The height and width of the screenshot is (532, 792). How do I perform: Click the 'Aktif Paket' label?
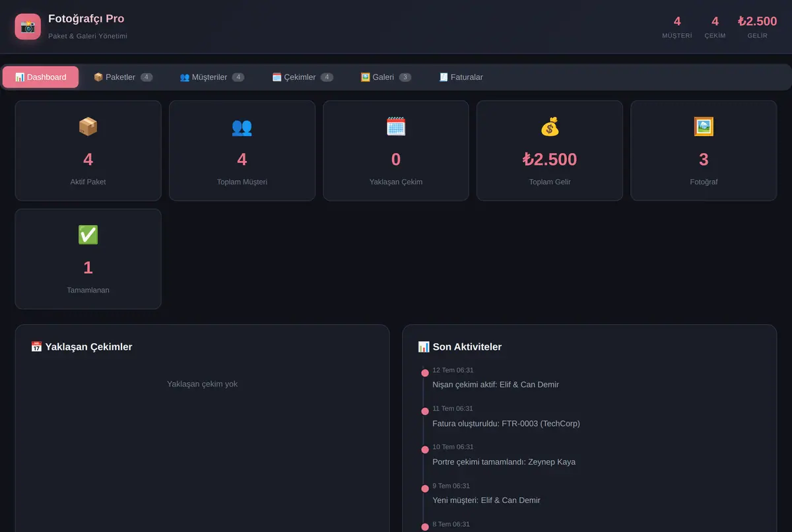click(x=88, y=182)
